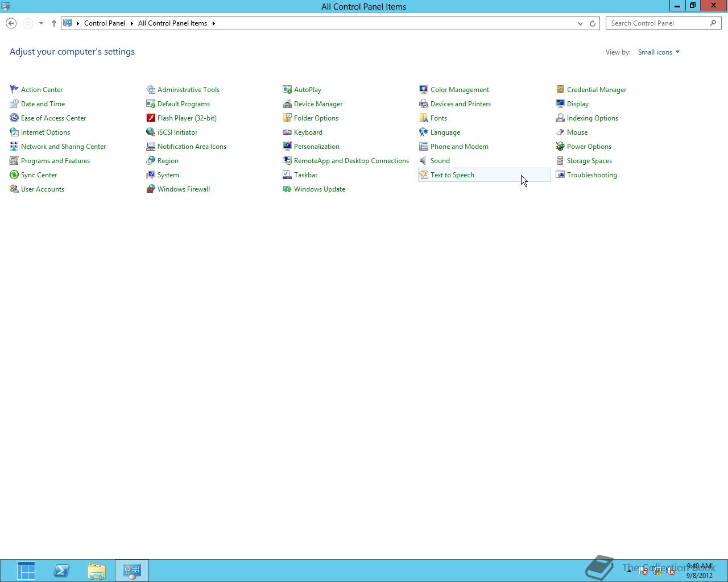Open the Region settings link
The height and width of the screenshot is (582, 728).
(168, 161)
